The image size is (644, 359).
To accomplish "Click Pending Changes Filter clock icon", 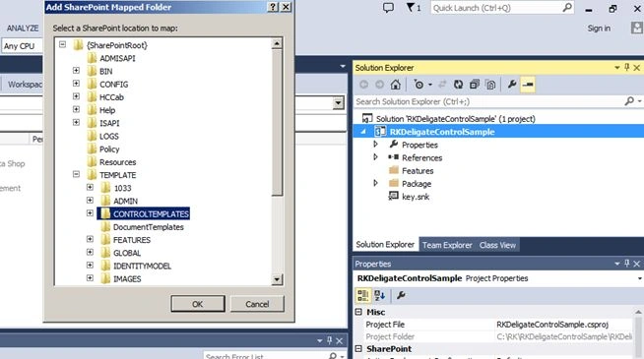I will [x=419, y=85].
